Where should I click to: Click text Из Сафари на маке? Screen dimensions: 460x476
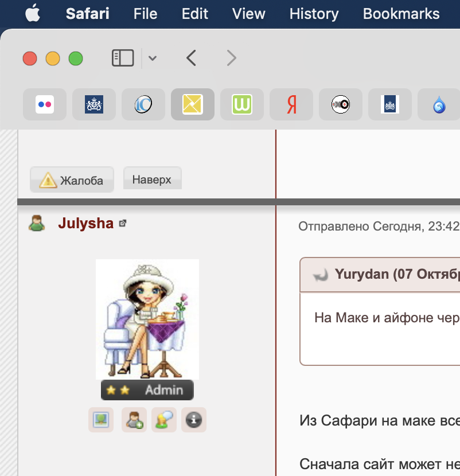[380, 421]
